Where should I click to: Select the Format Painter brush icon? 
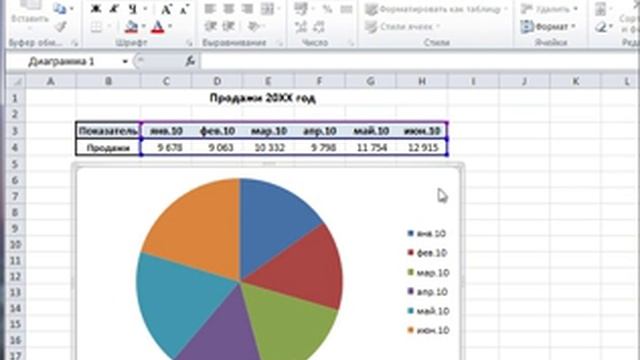pos(60,27)
